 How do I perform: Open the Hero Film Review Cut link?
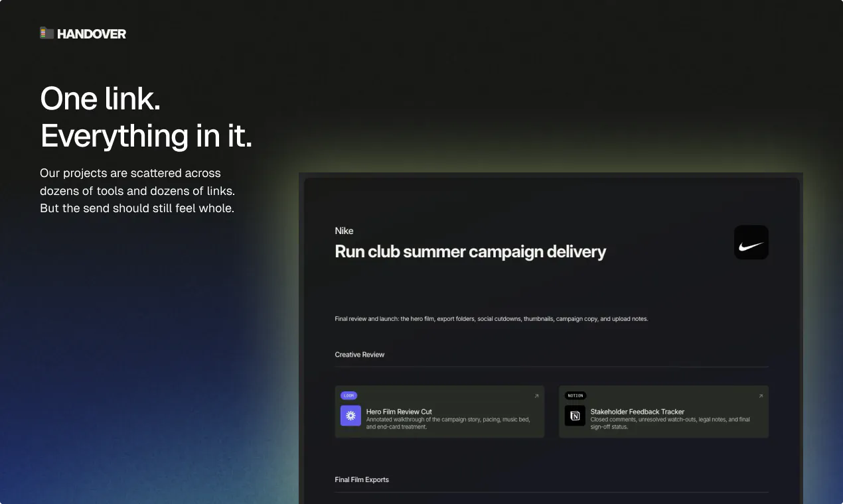399,412
